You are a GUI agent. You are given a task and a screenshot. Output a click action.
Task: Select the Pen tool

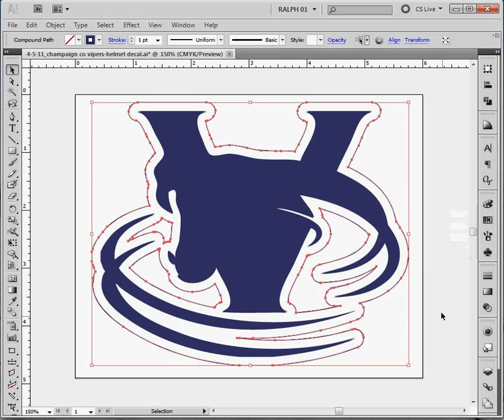12,117
